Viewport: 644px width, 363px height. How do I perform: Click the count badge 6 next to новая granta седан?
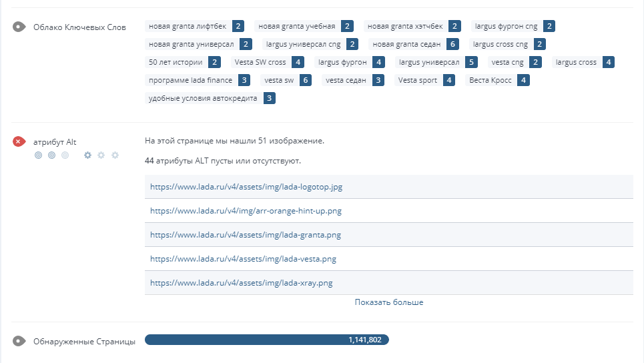pyautogui.click(x=452, y=44)
